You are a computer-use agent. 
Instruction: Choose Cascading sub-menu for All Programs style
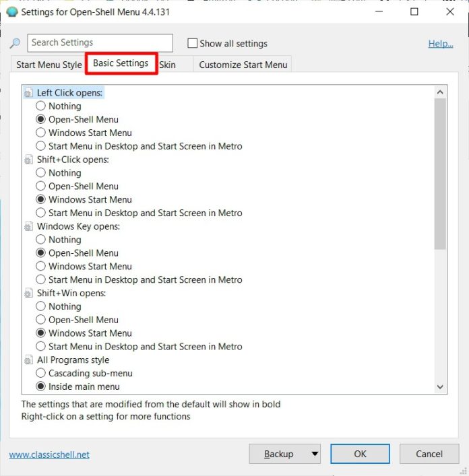(x=40, y=373)
